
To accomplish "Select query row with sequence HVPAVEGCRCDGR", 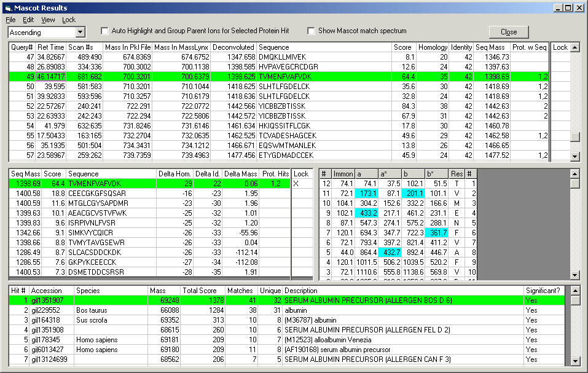I will pos(279,67).
